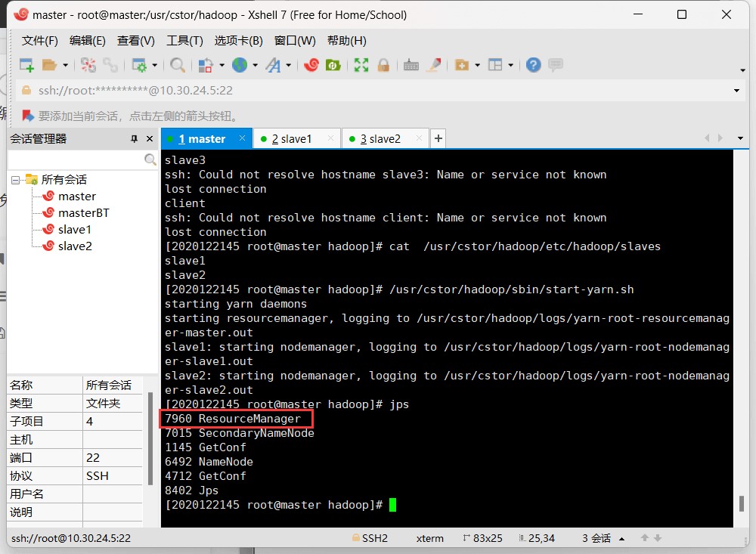The image size is (756, 554).
Task: Open the help question mark icon
Action: (534, 66)
